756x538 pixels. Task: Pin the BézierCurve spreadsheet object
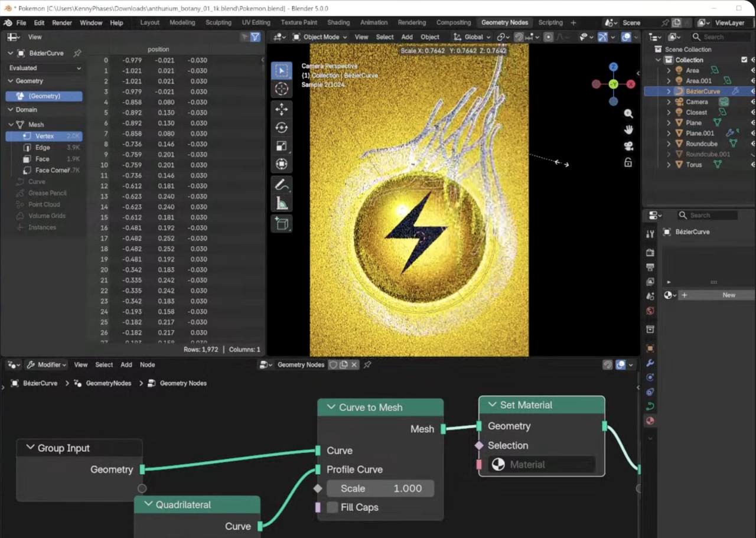point(77,53)
